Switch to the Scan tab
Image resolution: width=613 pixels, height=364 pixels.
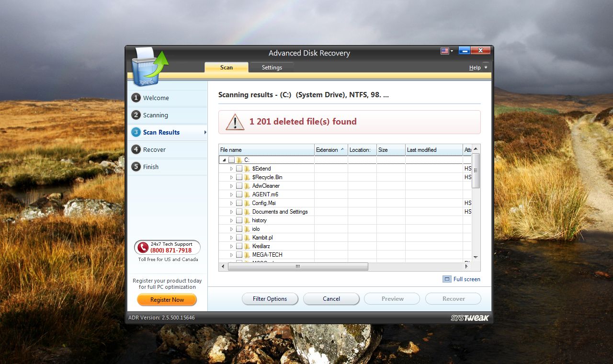click(227, 68)
